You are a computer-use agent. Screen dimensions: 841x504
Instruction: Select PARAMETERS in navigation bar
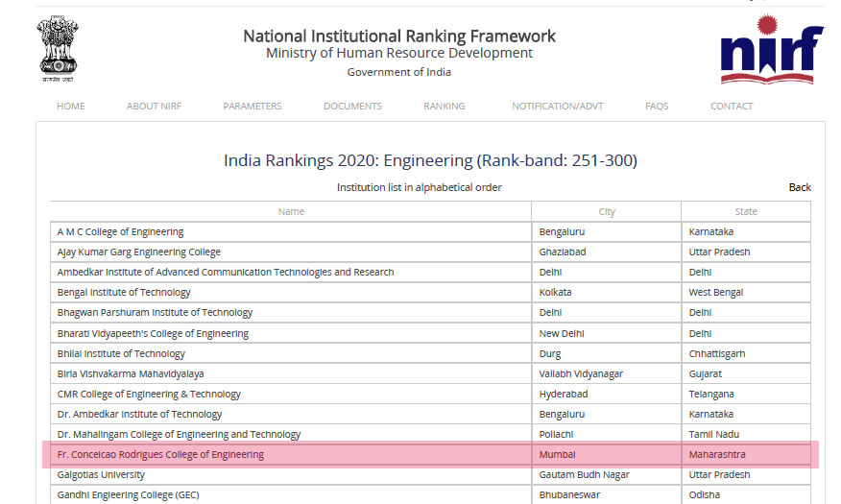(252, 107)
